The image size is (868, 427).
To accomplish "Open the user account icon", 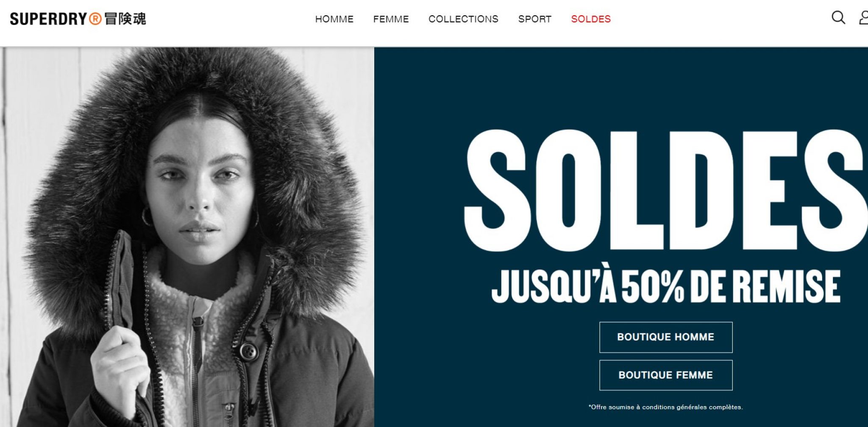I will coord(863,18).
